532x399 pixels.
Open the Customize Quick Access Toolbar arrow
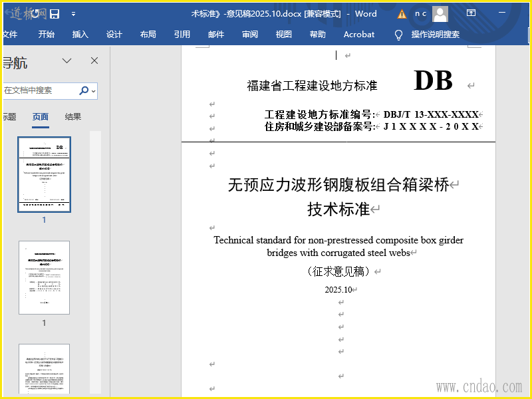pos(73,14)
